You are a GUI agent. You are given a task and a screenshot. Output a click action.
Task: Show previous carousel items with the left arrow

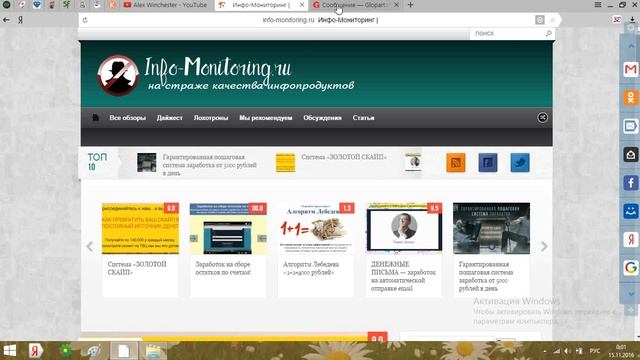(90, 246)
